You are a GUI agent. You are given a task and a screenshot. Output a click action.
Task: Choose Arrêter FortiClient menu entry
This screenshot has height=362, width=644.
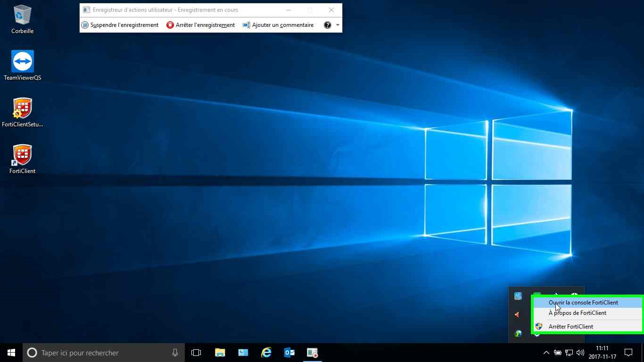tap(587, 326)
